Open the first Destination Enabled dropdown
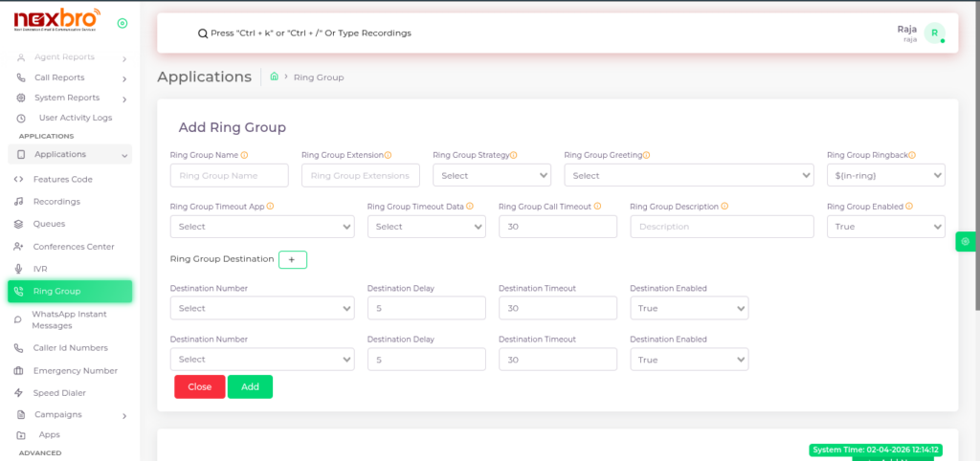 [689, 308]
